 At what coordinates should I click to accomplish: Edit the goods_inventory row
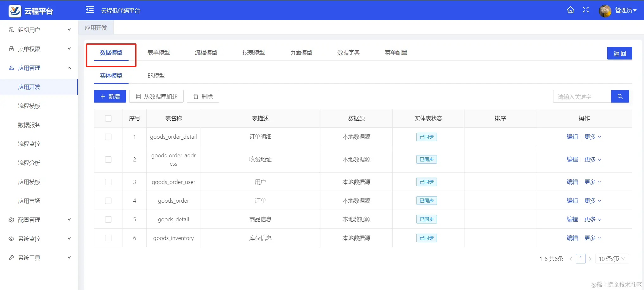pos(572,238)
